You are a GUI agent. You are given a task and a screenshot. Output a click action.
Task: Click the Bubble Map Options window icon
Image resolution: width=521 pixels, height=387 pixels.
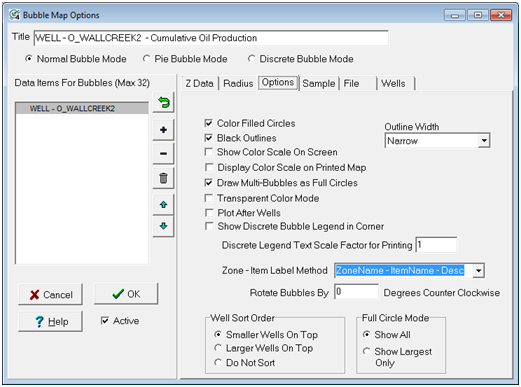click(15, 15)
